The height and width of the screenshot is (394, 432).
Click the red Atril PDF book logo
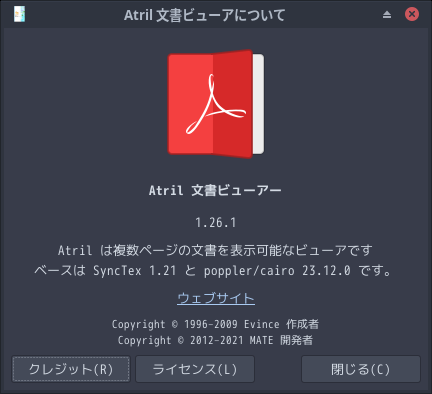[216, 104]
